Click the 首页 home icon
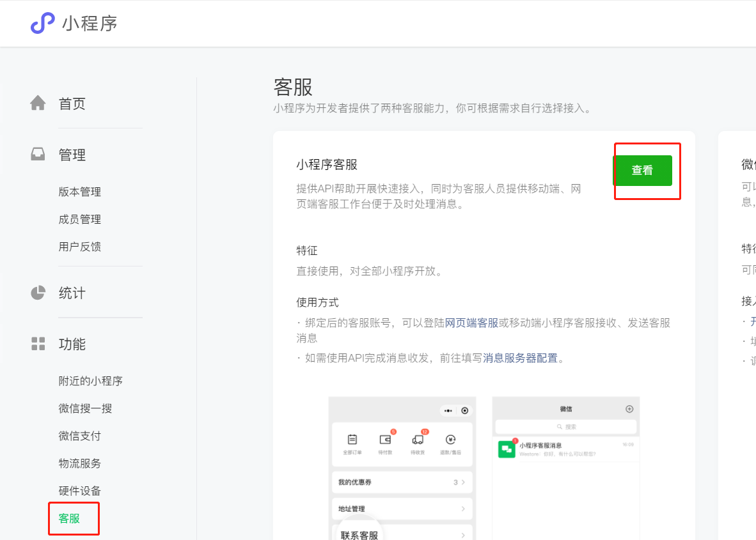This screenshot has height=540, width=756. (x=38, y=103)
